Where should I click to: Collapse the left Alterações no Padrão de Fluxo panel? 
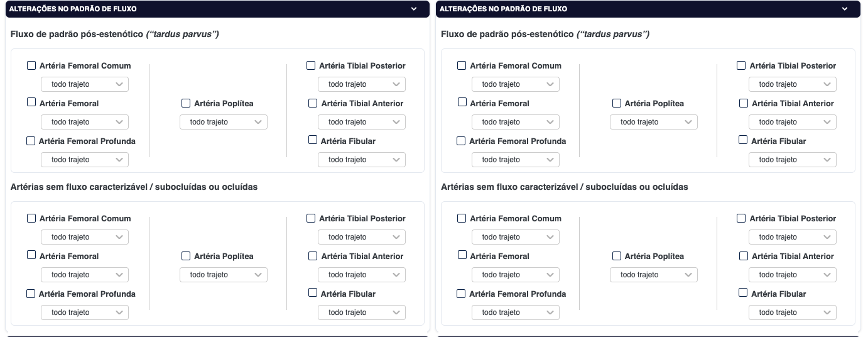(x=414, y=9)
